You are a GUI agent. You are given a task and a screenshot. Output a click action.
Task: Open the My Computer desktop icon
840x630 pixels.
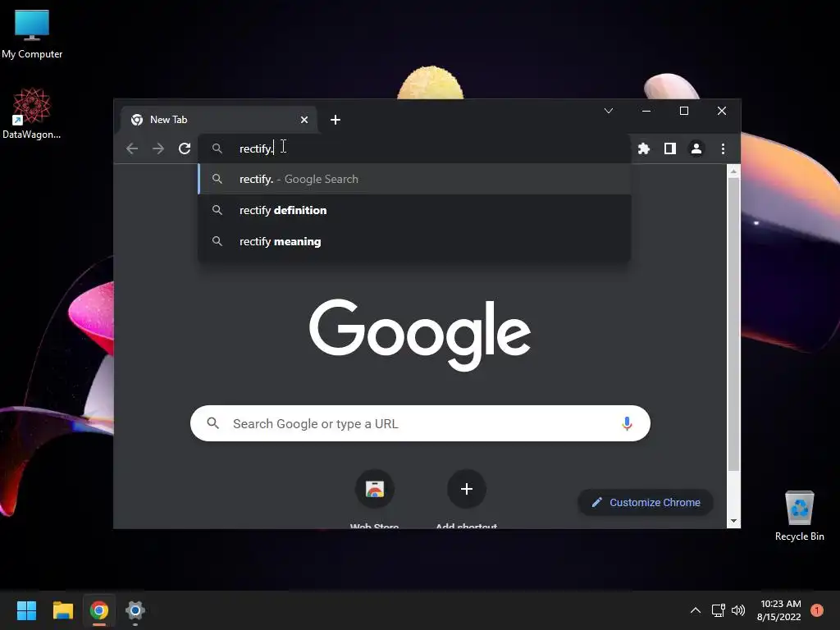click(x=32, y=34)
